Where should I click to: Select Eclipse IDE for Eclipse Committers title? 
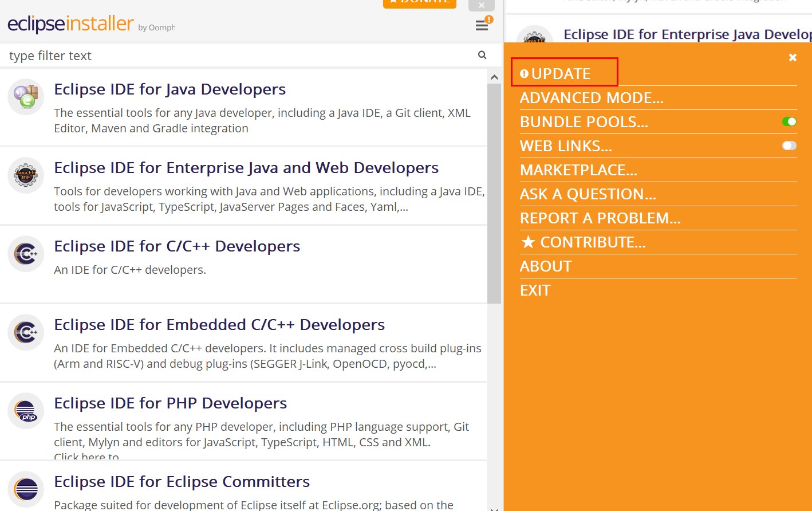(182, 482)
